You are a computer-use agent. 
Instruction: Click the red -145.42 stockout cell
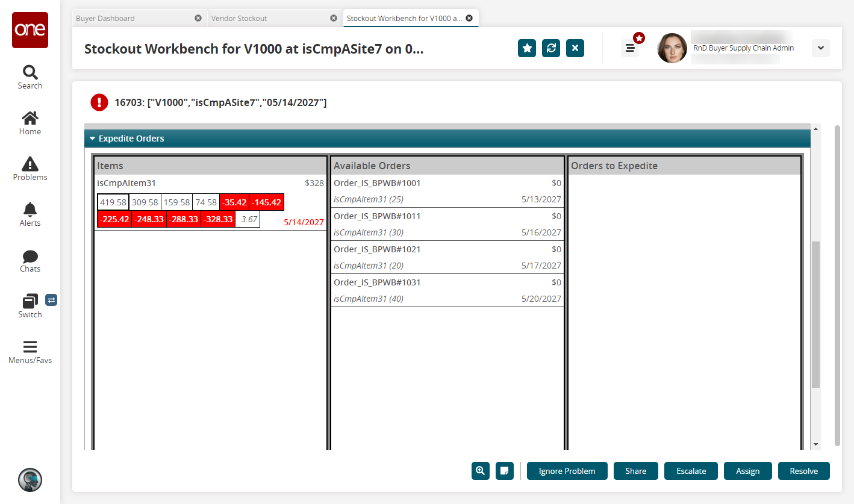(267, 202)
